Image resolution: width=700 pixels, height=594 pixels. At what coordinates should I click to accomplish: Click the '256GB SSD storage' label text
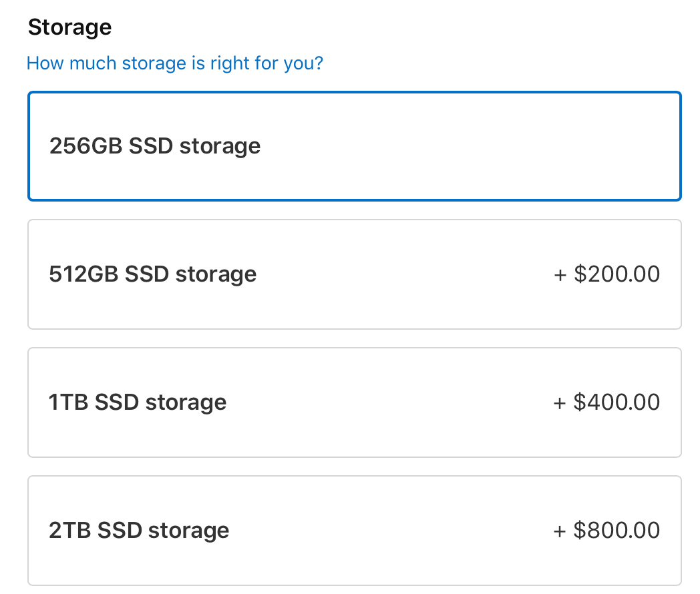pyautogui.click(x=155, y=146)
